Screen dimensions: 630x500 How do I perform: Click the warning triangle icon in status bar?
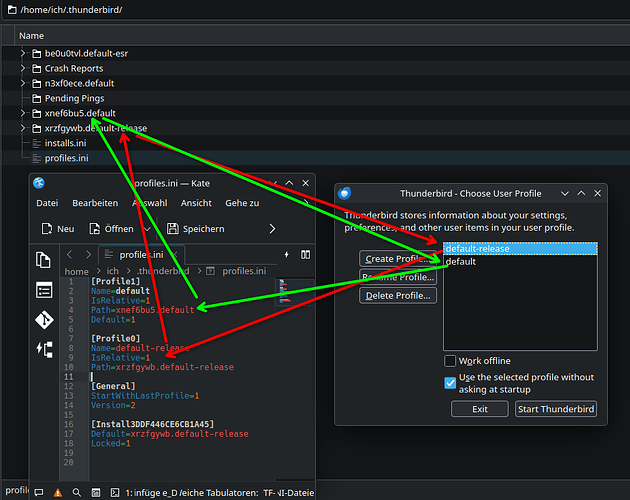pos(58,492)
